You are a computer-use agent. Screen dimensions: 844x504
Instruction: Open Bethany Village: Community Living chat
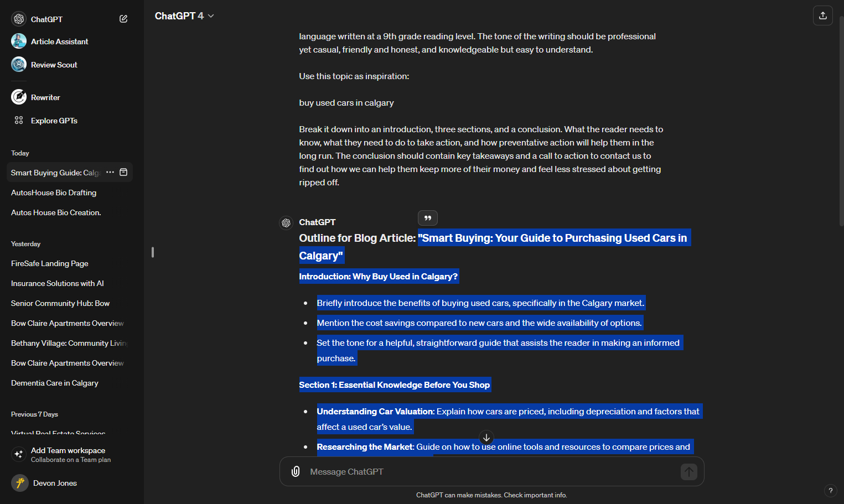69,343
